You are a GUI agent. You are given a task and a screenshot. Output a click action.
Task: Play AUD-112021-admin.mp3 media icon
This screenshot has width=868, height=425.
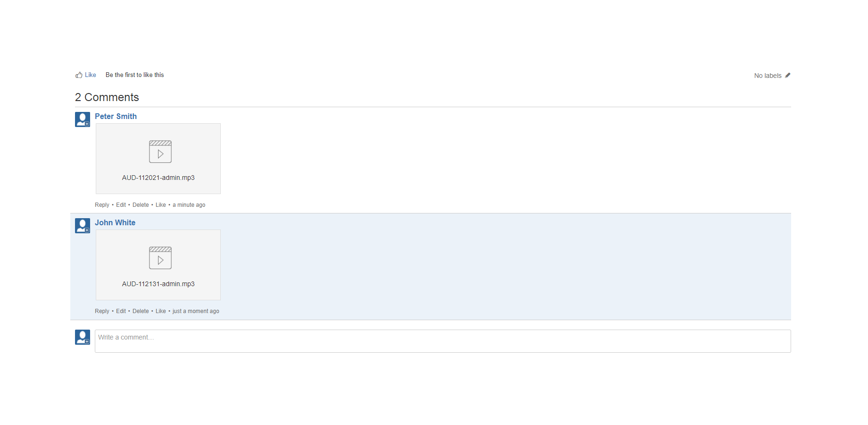coord(160,152)
